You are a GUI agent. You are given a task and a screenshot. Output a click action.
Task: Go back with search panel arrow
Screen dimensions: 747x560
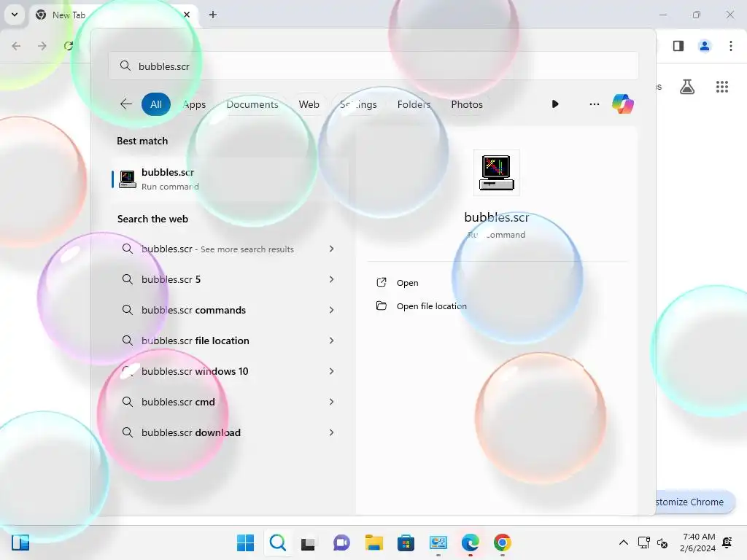126,104
